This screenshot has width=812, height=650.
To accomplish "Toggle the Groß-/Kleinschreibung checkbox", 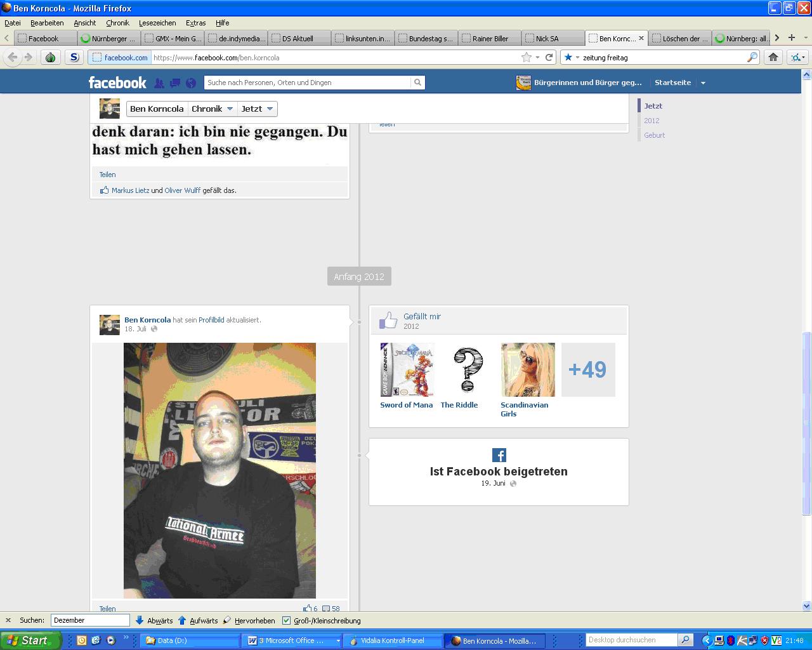I will 286,620.
